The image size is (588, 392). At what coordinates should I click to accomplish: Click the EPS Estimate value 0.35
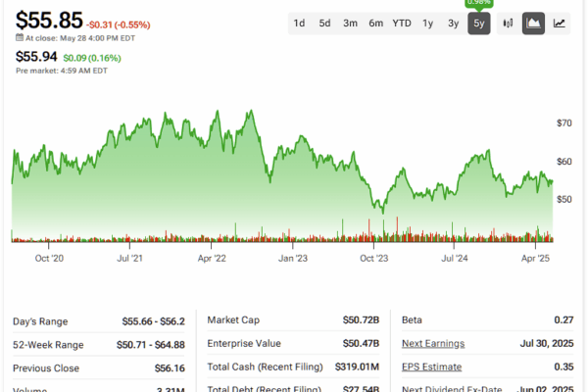pyautogui.click(x=563, y=367)
